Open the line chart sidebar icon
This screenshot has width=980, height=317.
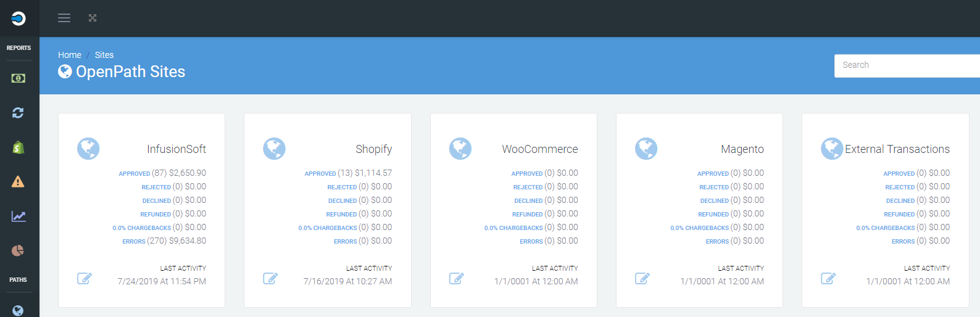(x=19, y=216)
